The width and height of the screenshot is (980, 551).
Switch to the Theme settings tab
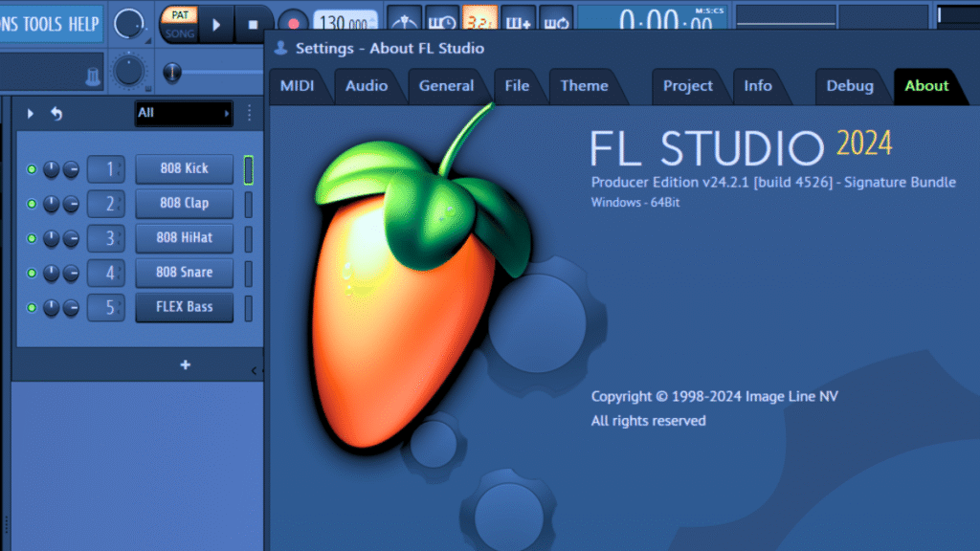pyautogui.click(x=584, y=86)
